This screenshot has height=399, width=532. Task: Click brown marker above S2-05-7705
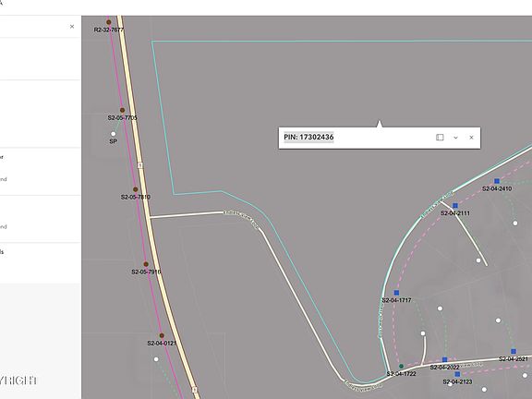(x=122, y=110)
